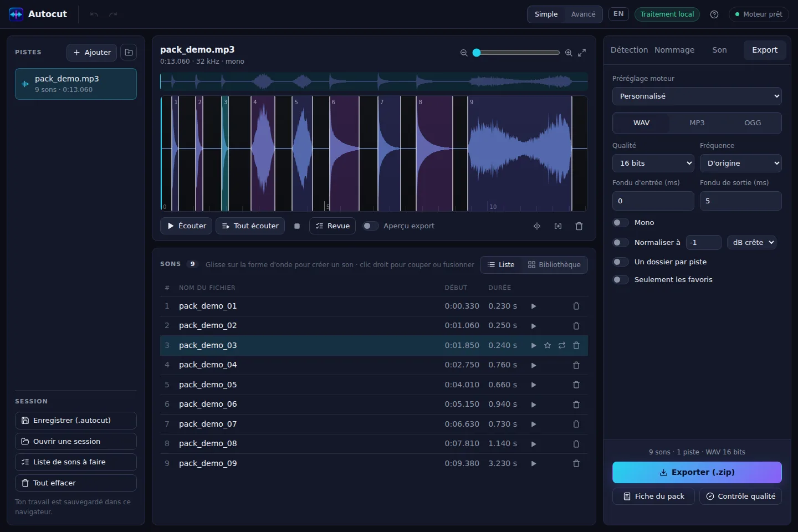Open the Préréglage moteur dropdown

(x=697, y=96)
